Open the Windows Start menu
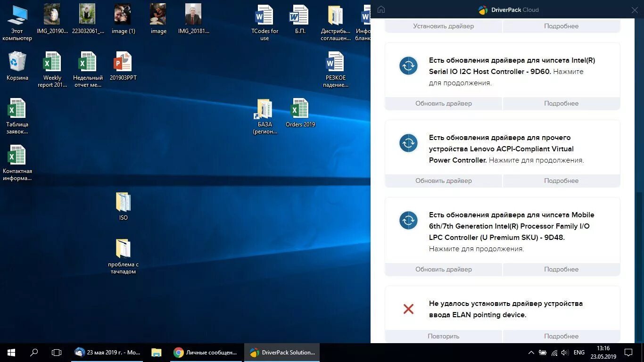The height and width of the screenshot is (362, 644). 11,353
